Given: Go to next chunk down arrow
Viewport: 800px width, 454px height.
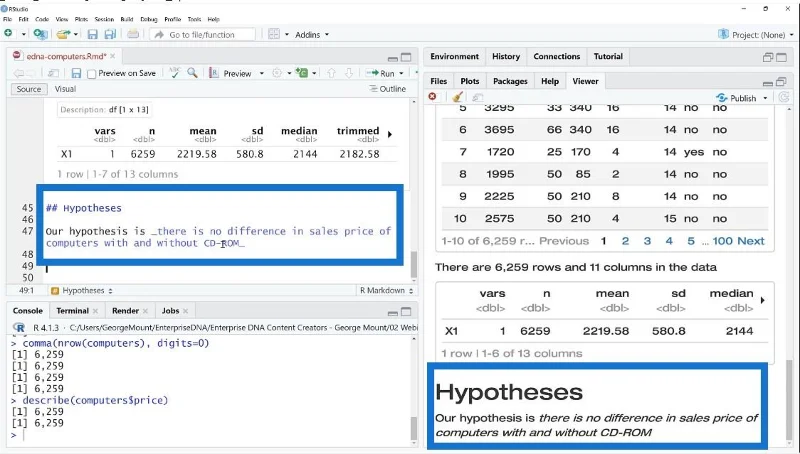Looking at the screenshot, I should pos(348,73).
